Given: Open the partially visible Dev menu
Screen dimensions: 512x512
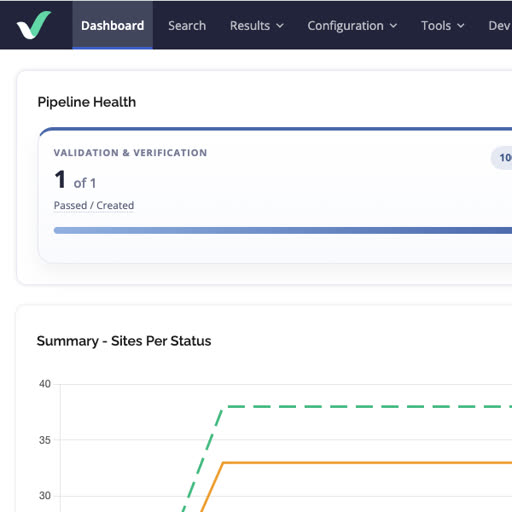Looking at the screenshot, I should tap(500, 26).
